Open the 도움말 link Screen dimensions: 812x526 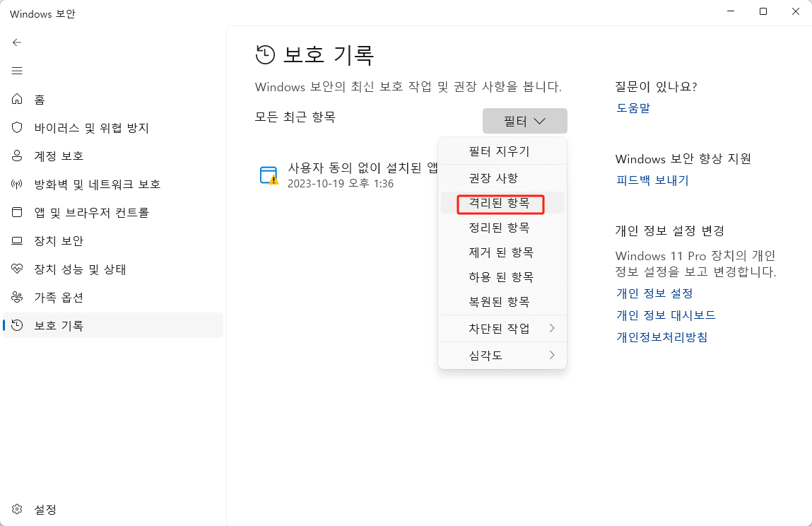coord(630,107)
